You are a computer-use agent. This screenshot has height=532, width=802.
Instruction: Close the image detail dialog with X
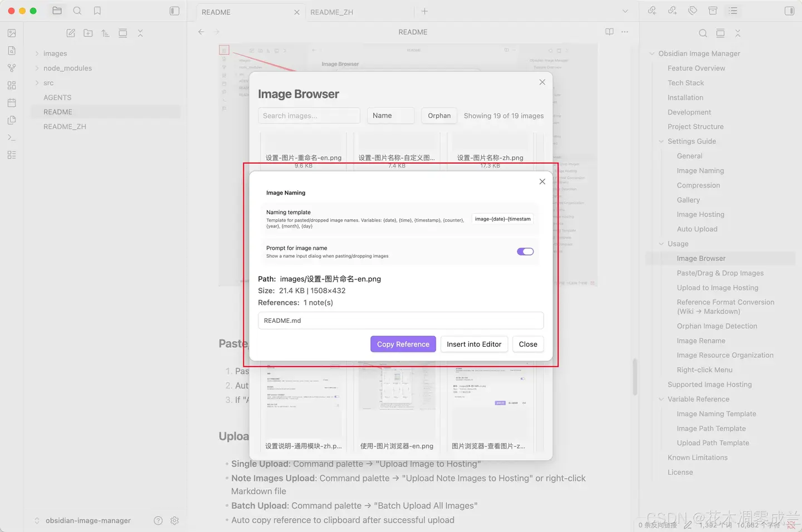(x=542, y=181)
